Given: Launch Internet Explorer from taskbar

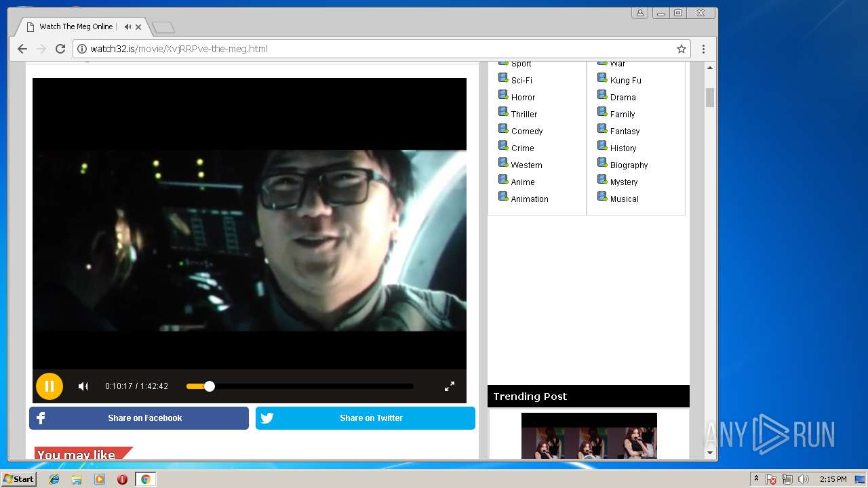Looking at the screenshot, I should tap(54, 479).
